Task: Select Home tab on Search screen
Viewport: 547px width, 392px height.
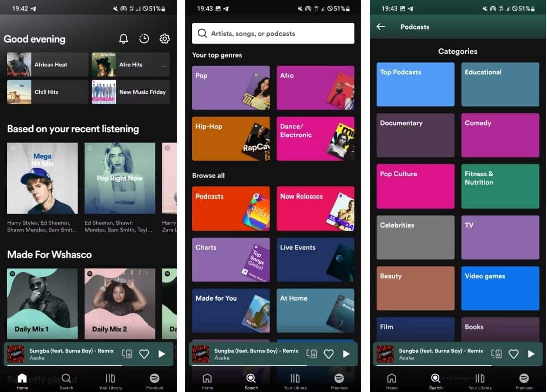Action: click(x=207, y=381)
